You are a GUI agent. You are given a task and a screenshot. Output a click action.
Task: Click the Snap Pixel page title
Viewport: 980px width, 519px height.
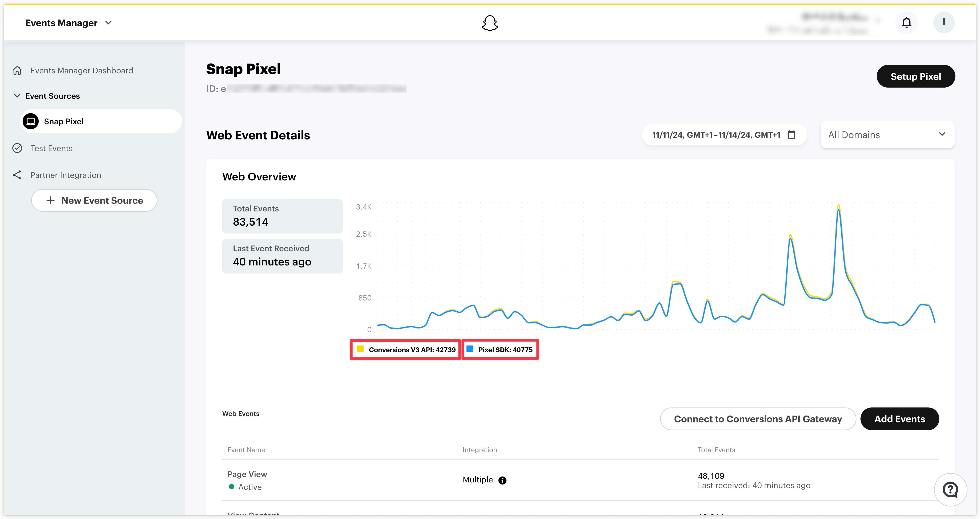tap(243, 69)
